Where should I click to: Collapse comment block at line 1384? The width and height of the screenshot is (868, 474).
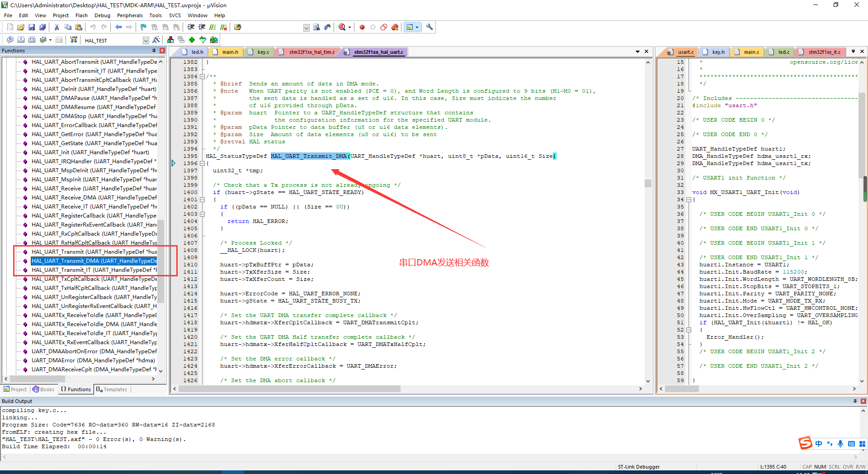click(x=203, y=76)
